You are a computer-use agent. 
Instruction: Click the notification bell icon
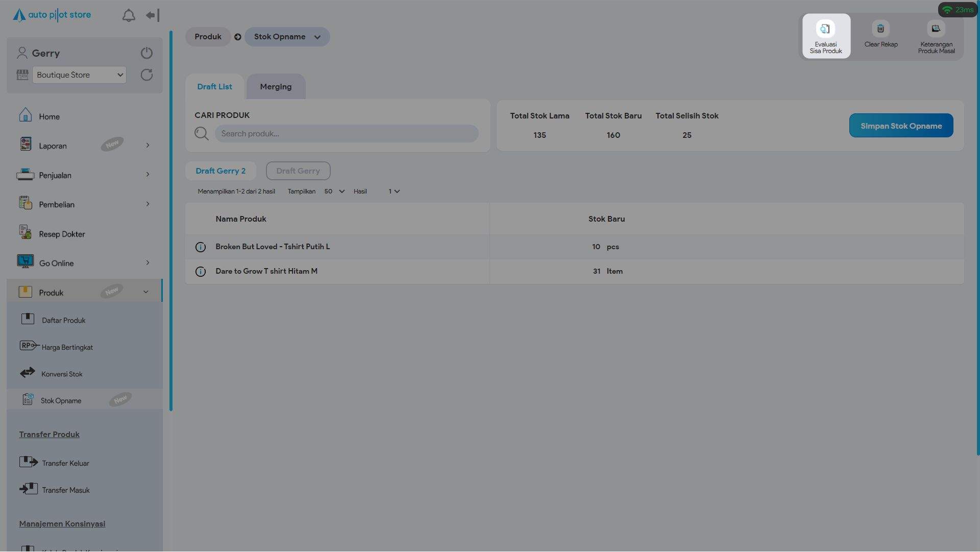coord(129,16)
